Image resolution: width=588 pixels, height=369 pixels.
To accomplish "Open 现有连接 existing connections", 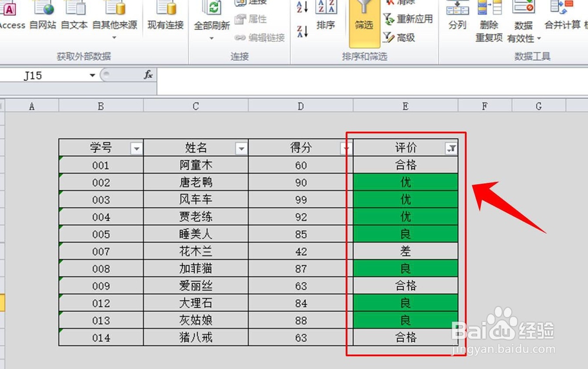I will 165,15.
